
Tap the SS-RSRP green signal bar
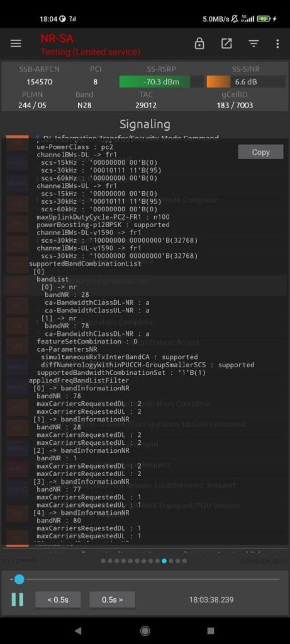point(155,82)
